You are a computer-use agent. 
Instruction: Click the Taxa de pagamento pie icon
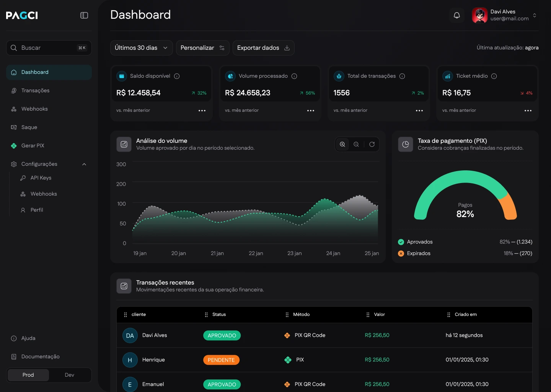406,144
